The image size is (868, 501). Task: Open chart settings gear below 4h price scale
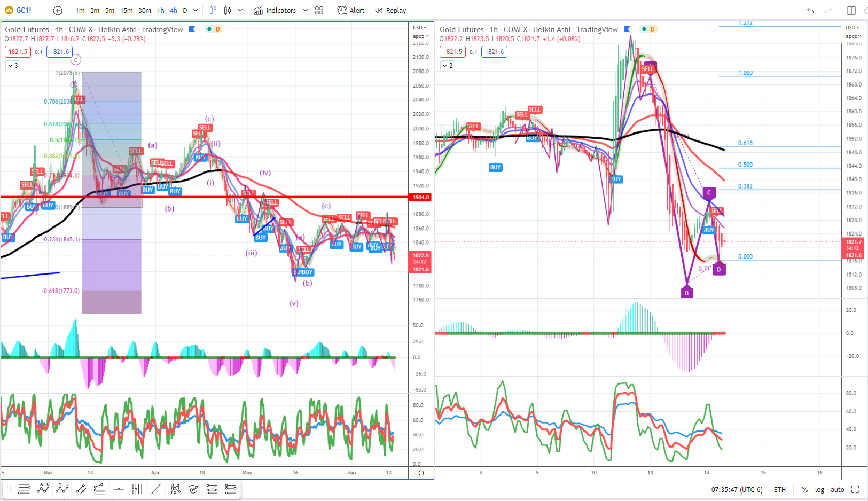(421, 473)
